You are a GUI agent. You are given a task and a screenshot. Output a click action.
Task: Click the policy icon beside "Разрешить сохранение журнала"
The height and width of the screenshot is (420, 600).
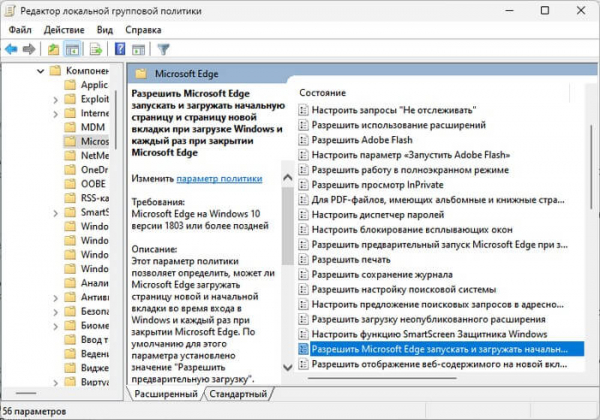303,274
